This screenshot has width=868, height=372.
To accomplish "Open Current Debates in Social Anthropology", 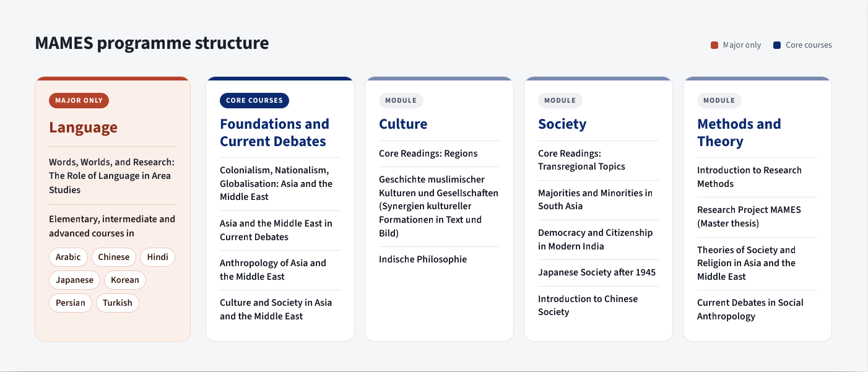I will [x=750, y=309].
